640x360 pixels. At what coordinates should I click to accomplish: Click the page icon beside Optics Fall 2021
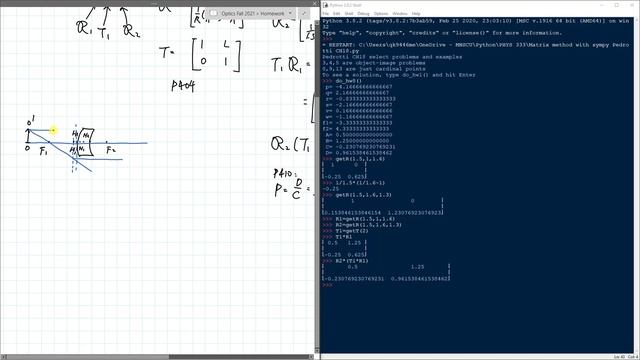coord(213,13)
